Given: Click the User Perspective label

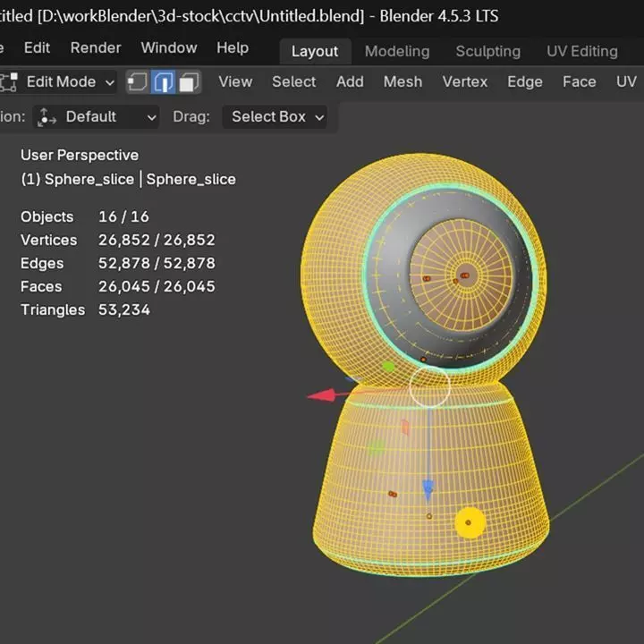Looking at the screenshot, I should [80, 156].
